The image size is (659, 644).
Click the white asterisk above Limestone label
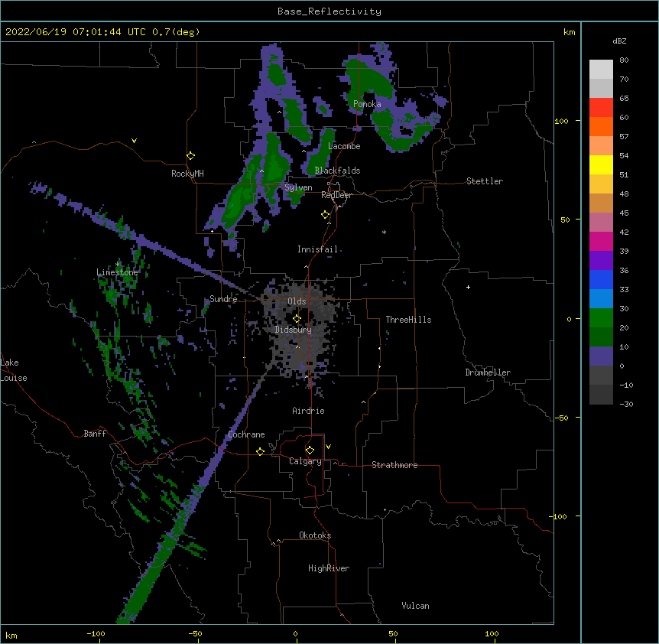click(x=118, y=265)
